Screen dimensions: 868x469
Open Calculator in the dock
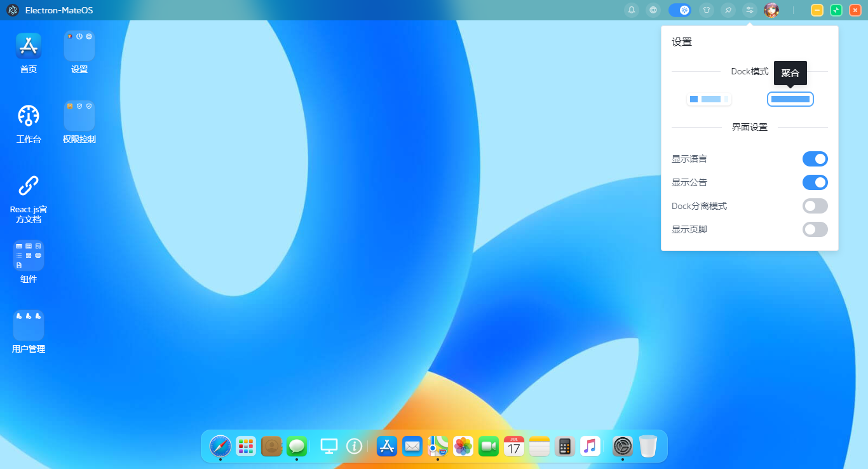pyautogui.click(x=564, y=446)
